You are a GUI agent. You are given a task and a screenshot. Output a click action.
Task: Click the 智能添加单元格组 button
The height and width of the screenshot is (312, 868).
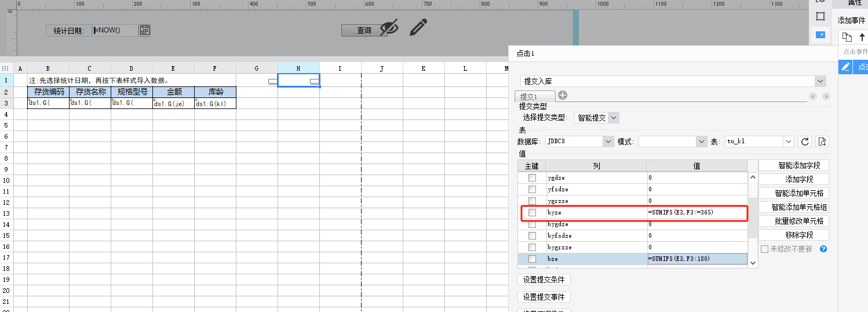794,207
